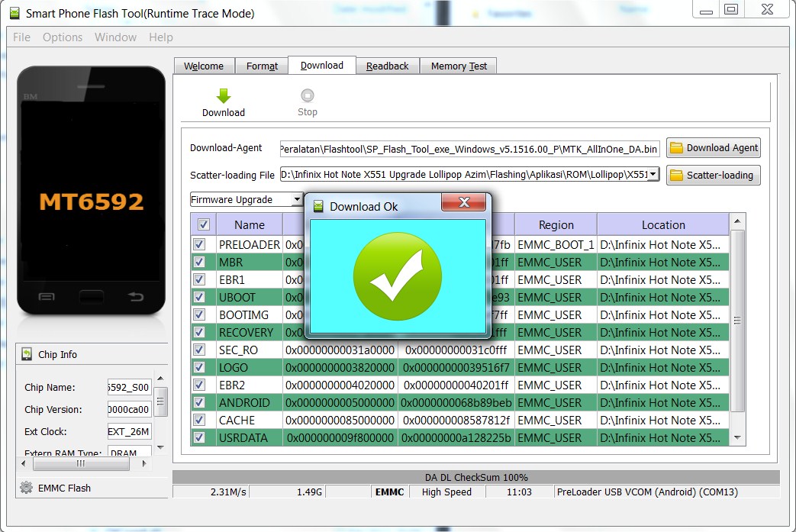796x532 pixels.
Task: Switch to the Readback tab
Action: (x=387, y=66)
